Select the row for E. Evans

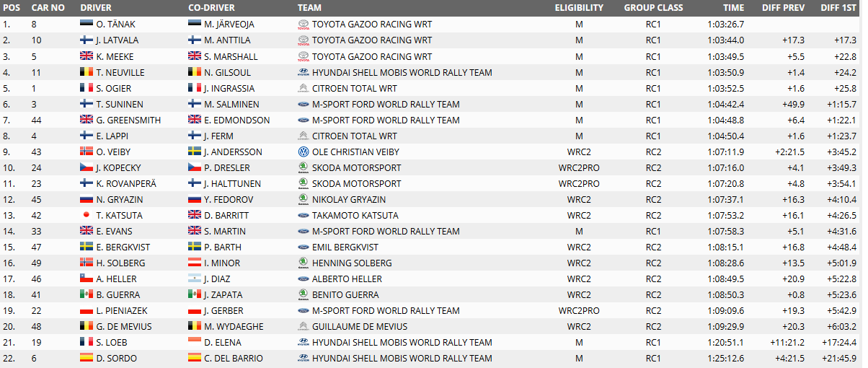[x=433, y=231]
